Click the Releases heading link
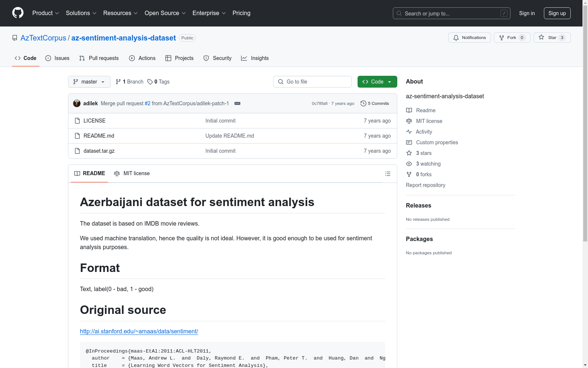The height and width of the screenshot is (368, 588). click(419, 205)
